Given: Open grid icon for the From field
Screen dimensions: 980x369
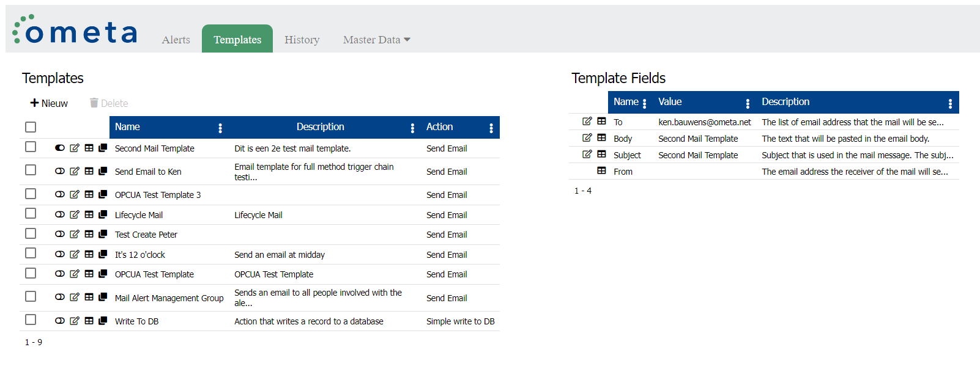Looking at the screenshot, I should click(x=602, y=170).
